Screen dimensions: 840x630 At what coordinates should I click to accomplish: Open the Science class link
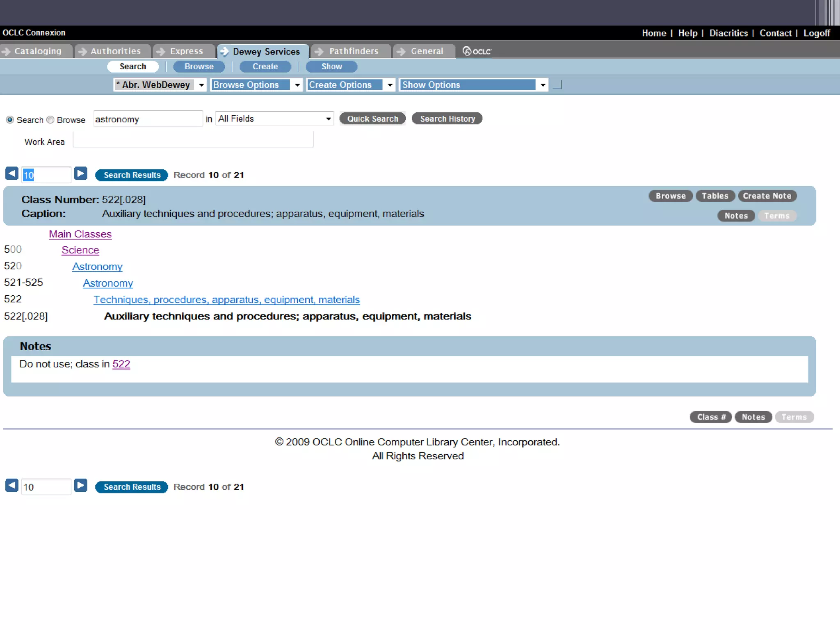click(x=80, y=250)
